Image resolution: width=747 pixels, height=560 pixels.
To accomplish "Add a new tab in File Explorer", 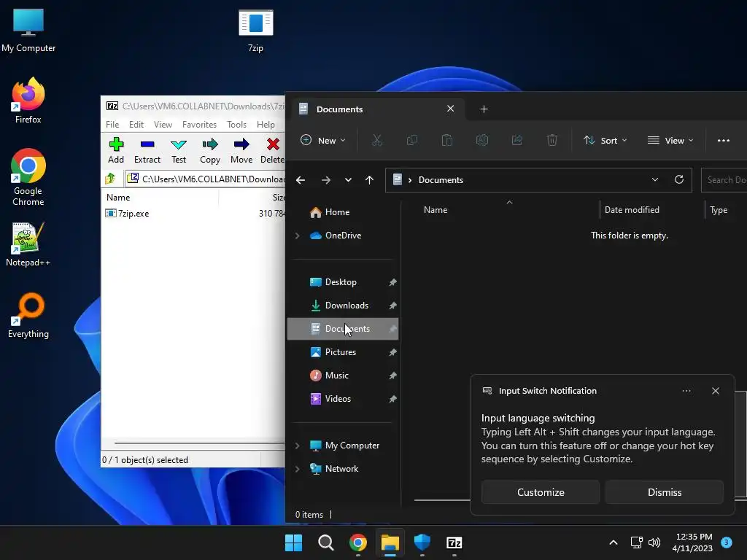I will [x=484, y=109].
